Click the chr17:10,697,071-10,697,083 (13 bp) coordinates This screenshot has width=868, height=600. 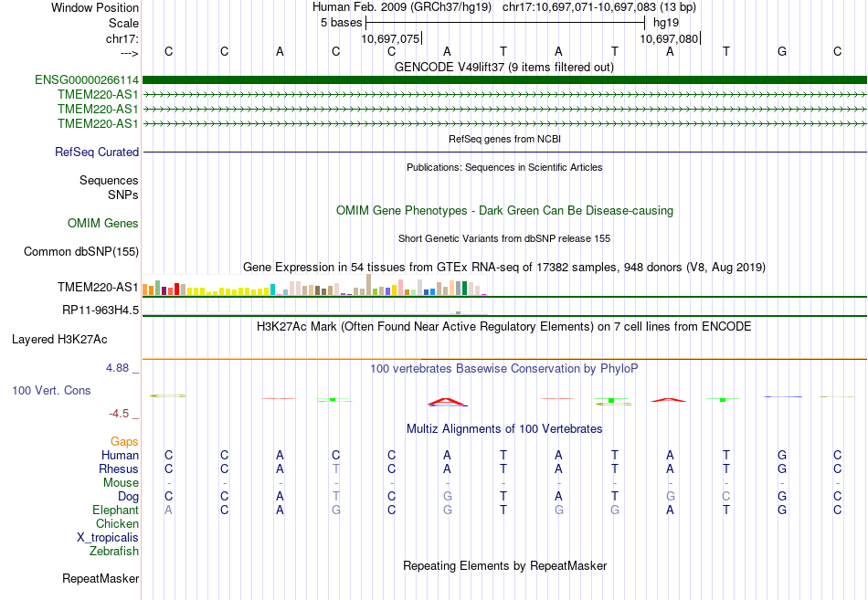tap(599, 7)
